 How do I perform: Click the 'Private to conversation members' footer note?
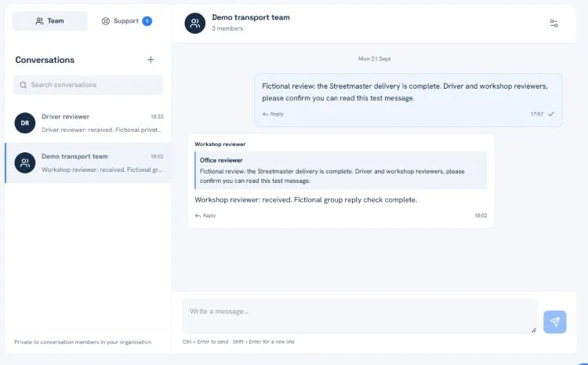point(83,342)
